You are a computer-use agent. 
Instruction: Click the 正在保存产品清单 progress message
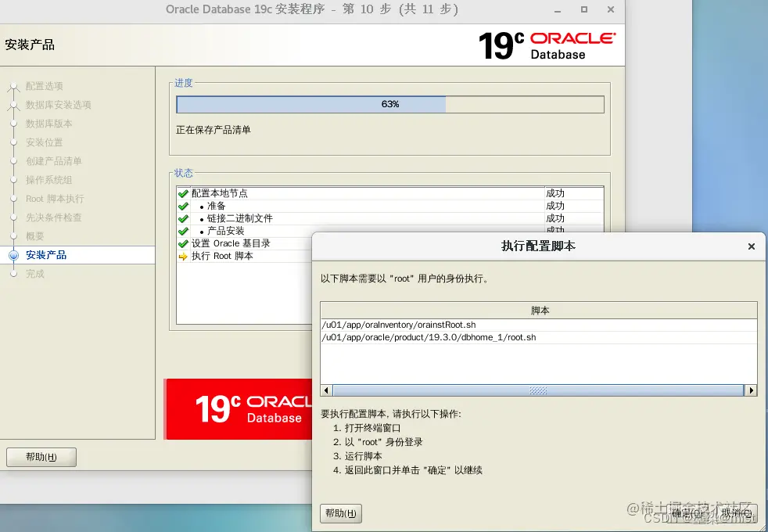(214, 130)
